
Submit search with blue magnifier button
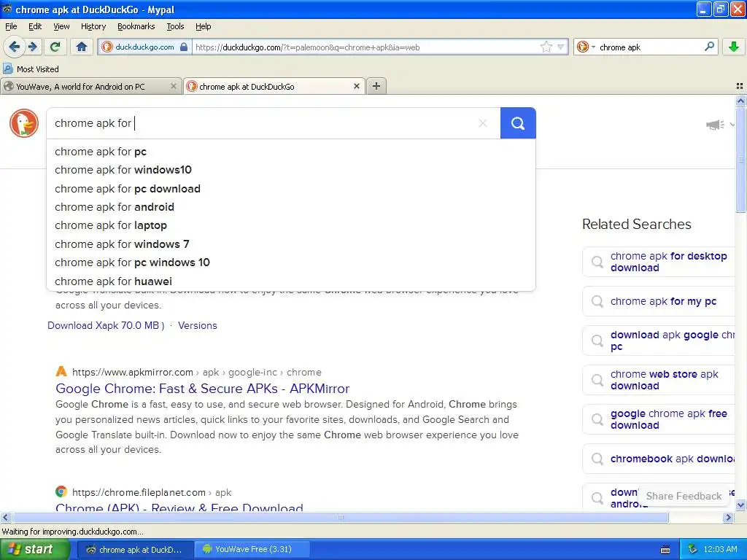pyautogui.click(x=518, y=123)
